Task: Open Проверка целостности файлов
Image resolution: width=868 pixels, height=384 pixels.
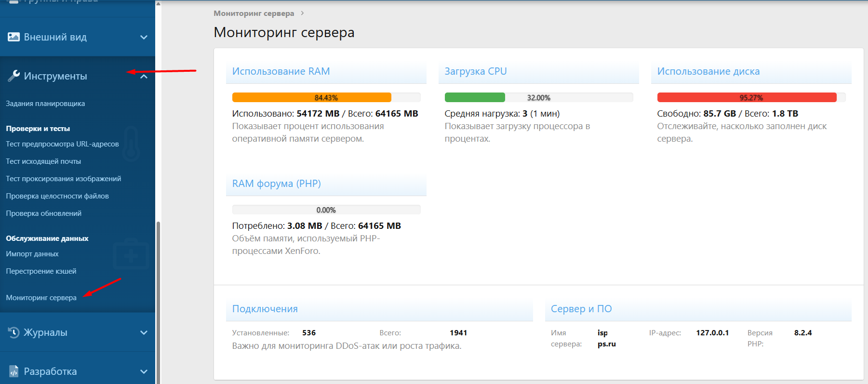Action: (57, 196)
